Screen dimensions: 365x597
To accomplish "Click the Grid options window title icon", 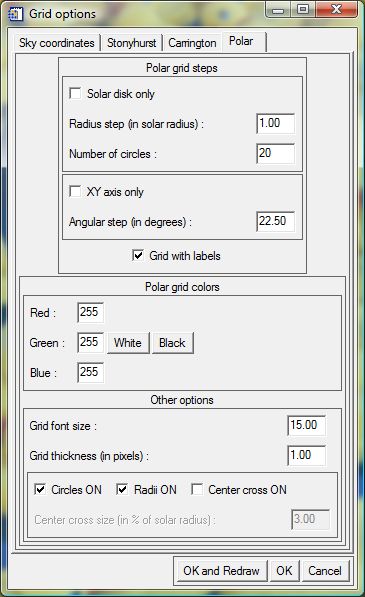I will coord(16,14).
